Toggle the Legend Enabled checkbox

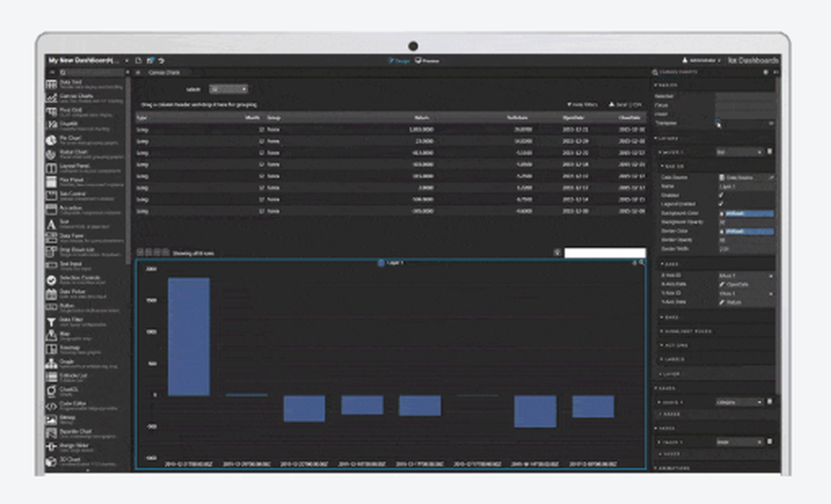point(720,204)
